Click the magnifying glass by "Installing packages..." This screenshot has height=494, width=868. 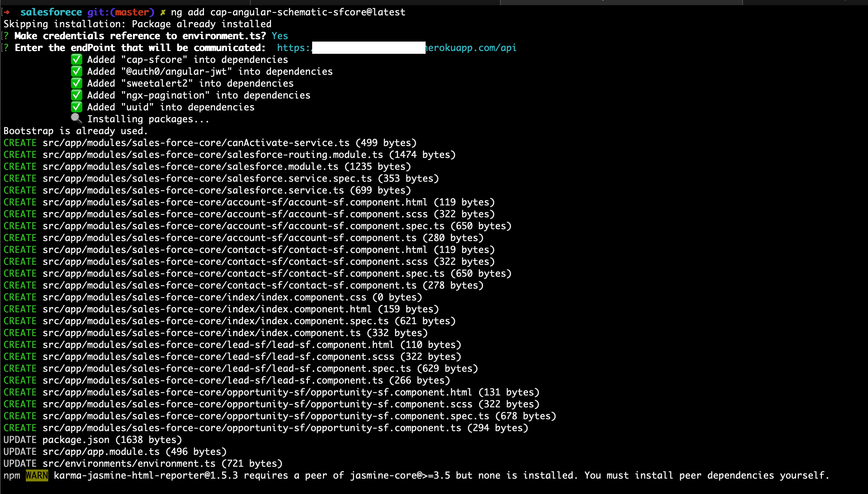pos(76,119)
